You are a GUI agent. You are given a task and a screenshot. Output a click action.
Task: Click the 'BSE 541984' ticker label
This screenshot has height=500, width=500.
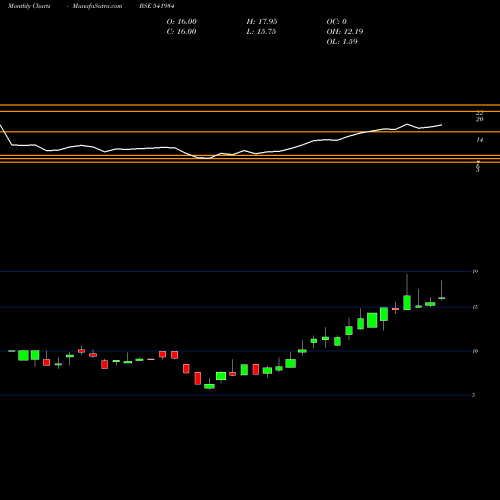click(x=157, y=6)
